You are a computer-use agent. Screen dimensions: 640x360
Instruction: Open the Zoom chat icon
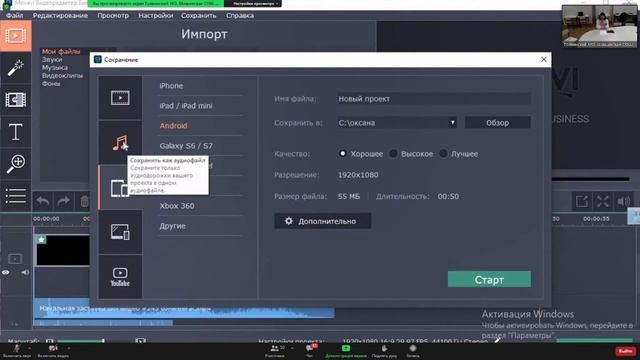pos(309,349)
